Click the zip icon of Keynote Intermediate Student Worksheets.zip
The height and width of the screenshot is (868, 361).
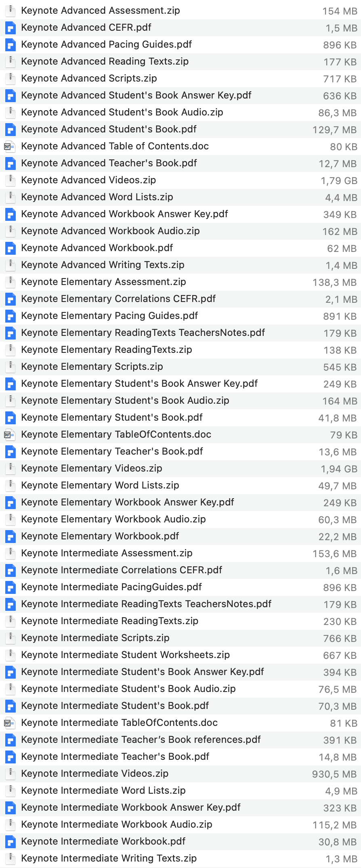(x=10, y=655)
